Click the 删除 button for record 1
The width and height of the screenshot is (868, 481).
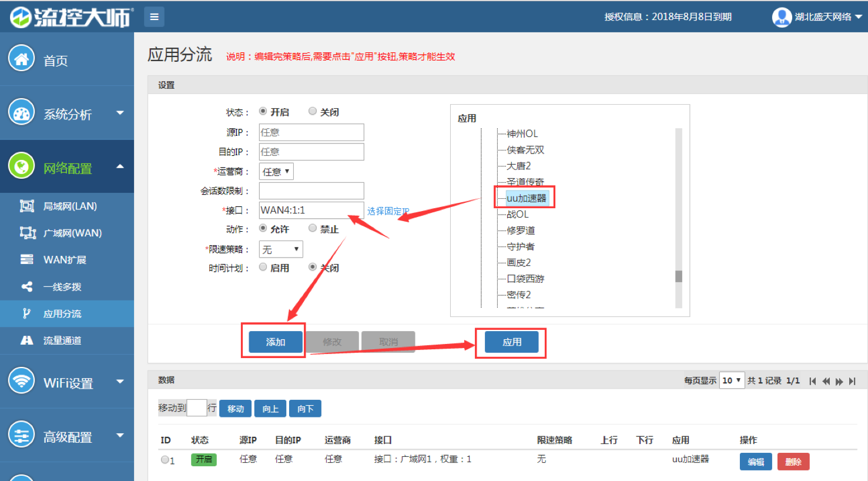coord(793,462)
